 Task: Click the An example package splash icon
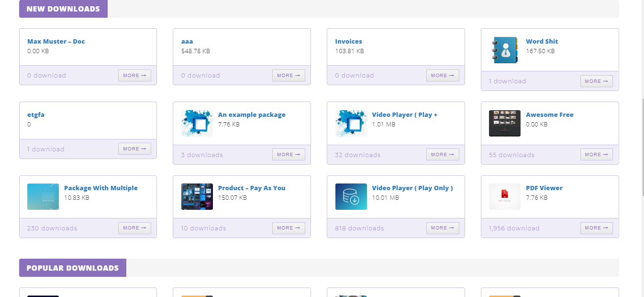197,123
